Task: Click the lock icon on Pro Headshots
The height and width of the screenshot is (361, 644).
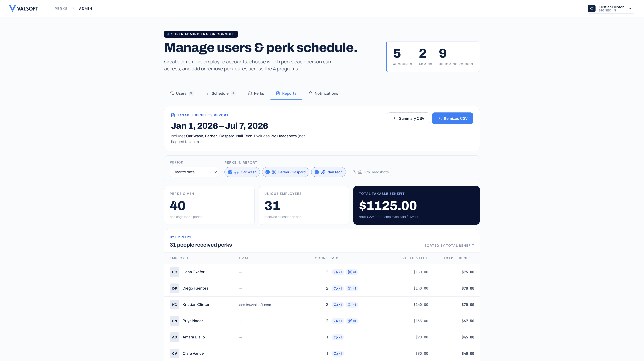Action: tap(353, 172)
